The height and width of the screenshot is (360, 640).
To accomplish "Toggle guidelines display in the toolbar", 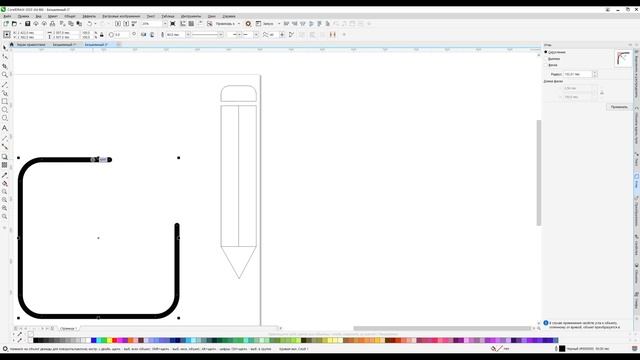I will pos(200,24).
